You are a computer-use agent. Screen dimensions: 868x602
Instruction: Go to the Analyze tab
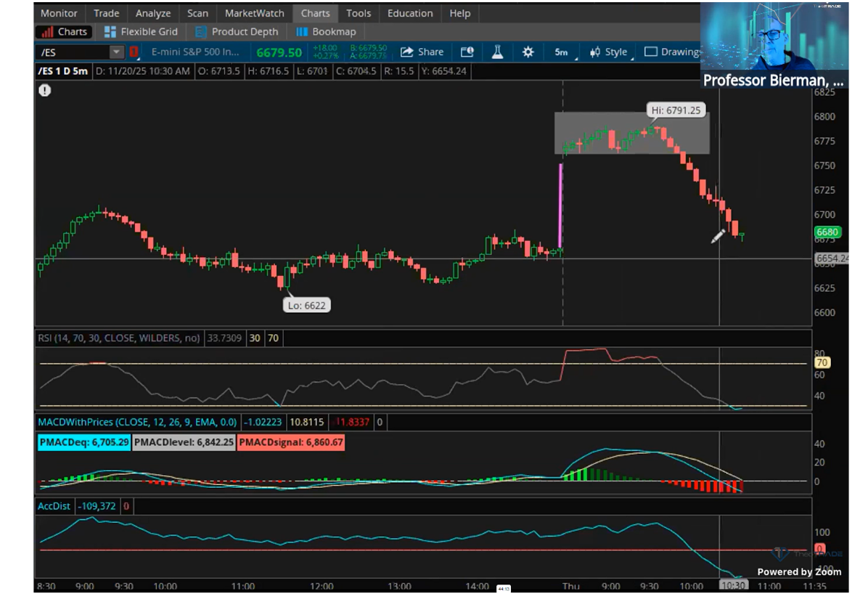click(153, 13)
